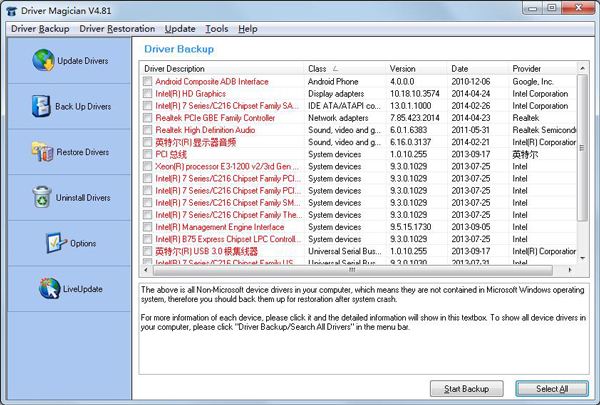
Task: Tick the Intel(R) HD Graphics checkbox
Action: point(148,93)
